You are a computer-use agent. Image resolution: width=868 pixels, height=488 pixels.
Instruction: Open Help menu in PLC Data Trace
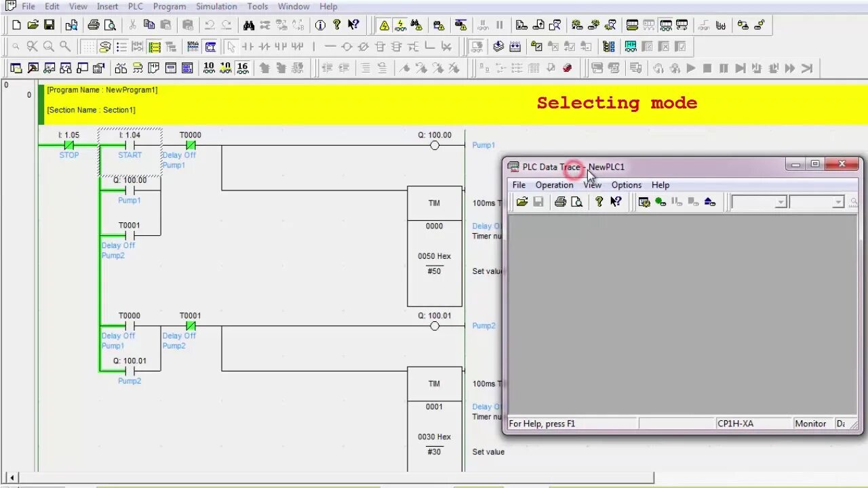click(x=660, y=184)
